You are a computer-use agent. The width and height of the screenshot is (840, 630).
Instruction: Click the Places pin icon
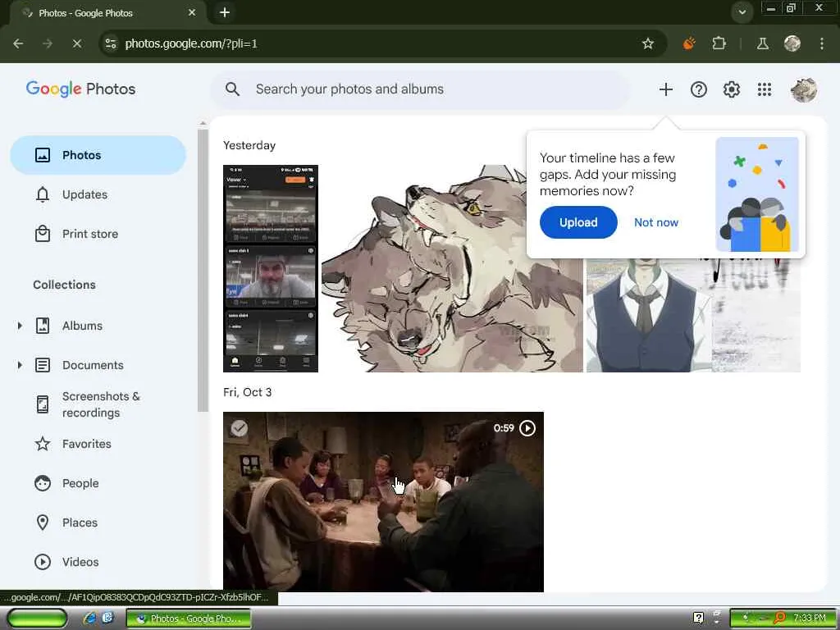(x=43, y=523)
